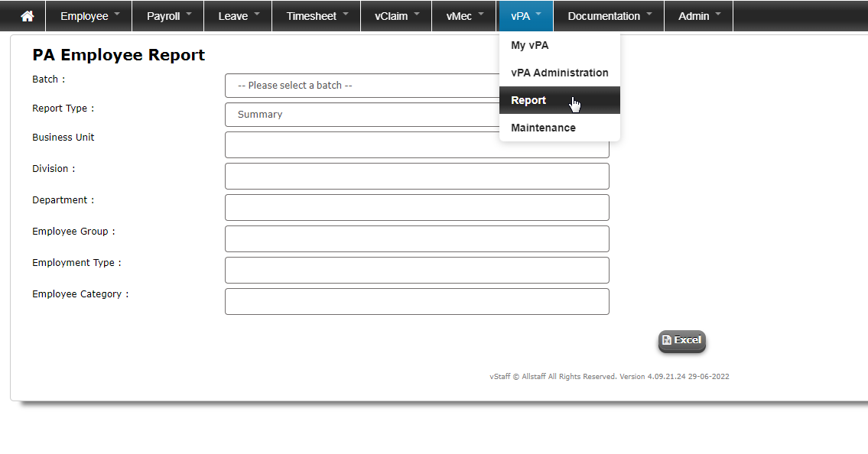Go to the Home icon
868x454 pixels.
point(27,16)
